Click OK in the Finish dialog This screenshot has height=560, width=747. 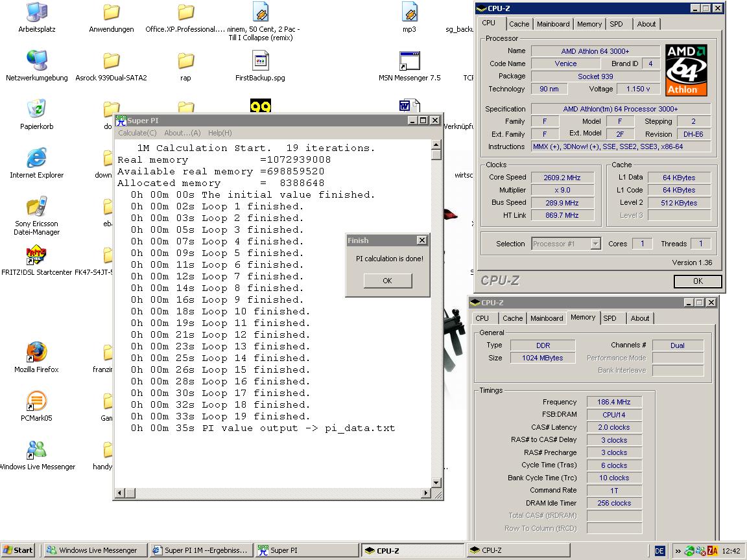(x=387, y=281)
